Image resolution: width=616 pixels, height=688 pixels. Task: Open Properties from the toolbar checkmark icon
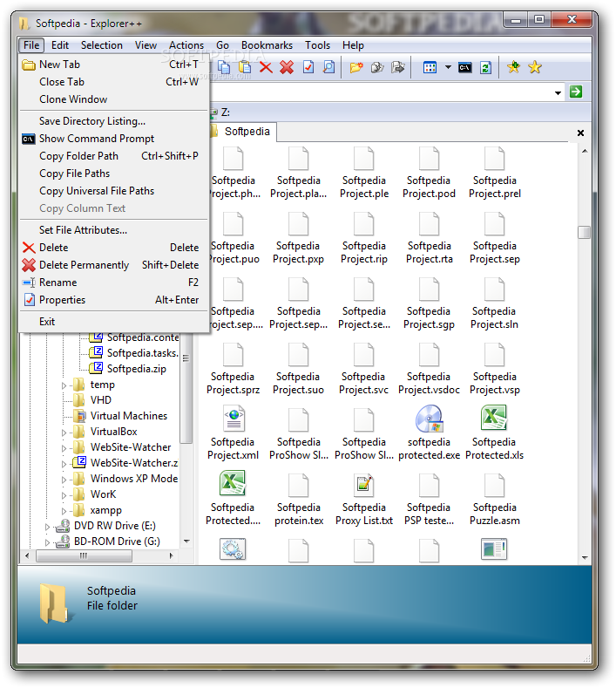pyautogui.click(x=308, y=67)
